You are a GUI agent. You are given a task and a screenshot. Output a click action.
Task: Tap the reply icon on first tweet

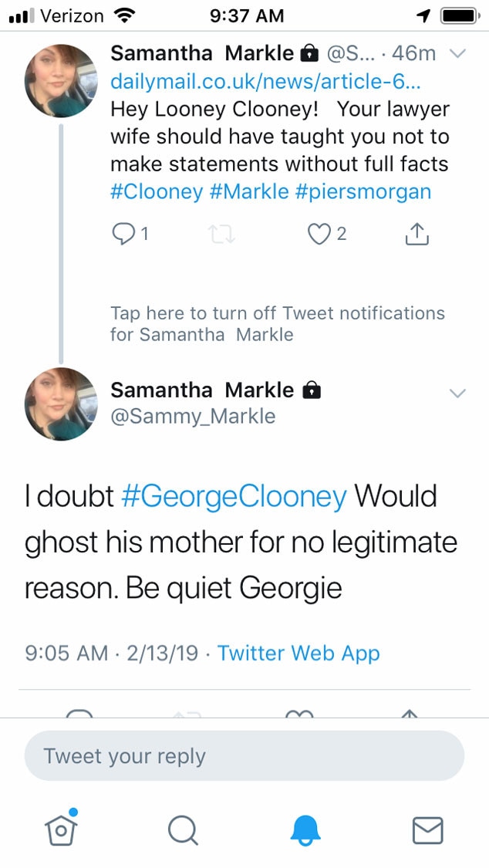[123, 233]
